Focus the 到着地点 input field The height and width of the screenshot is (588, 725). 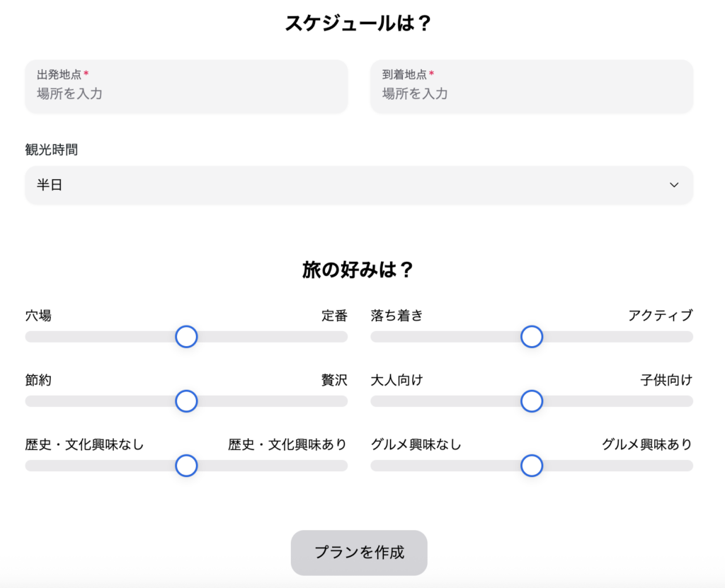click(x=531, y=93)
